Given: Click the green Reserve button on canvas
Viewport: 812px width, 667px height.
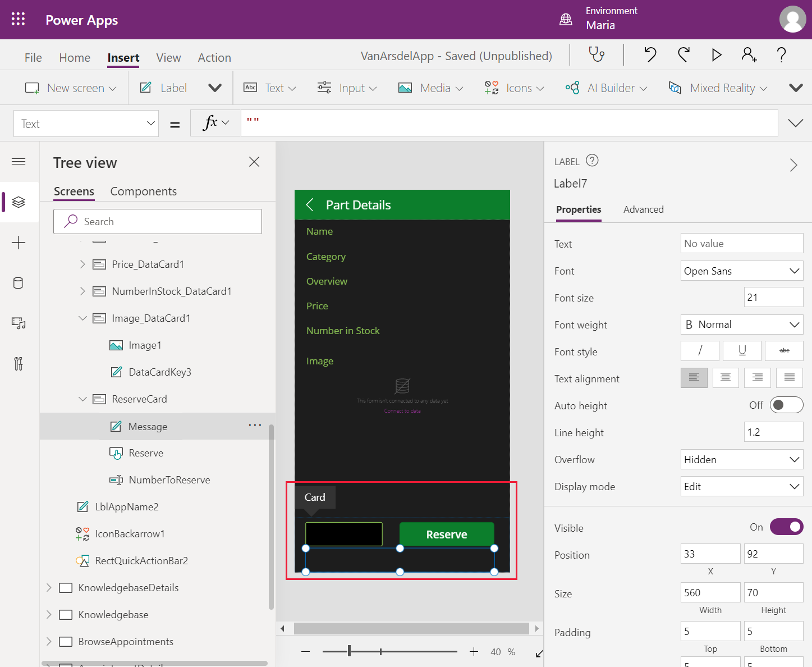Looking at the screenshot, I should pos(446,534).
